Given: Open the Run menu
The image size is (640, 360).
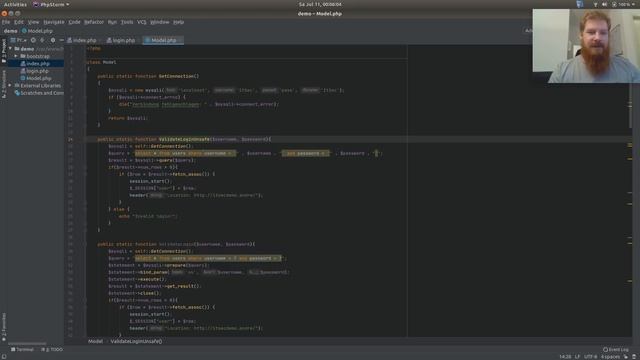Looking at the screenshot, I should tap(112, 22).
